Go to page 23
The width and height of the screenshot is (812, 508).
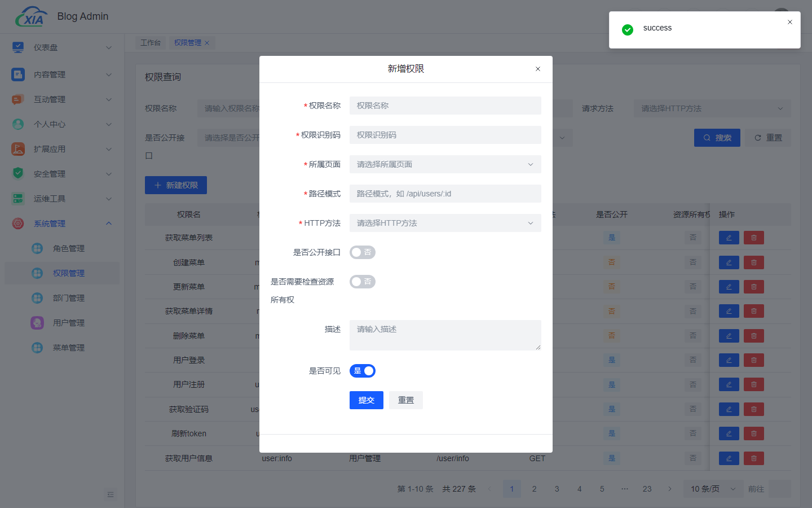click(x=647, y=489)
